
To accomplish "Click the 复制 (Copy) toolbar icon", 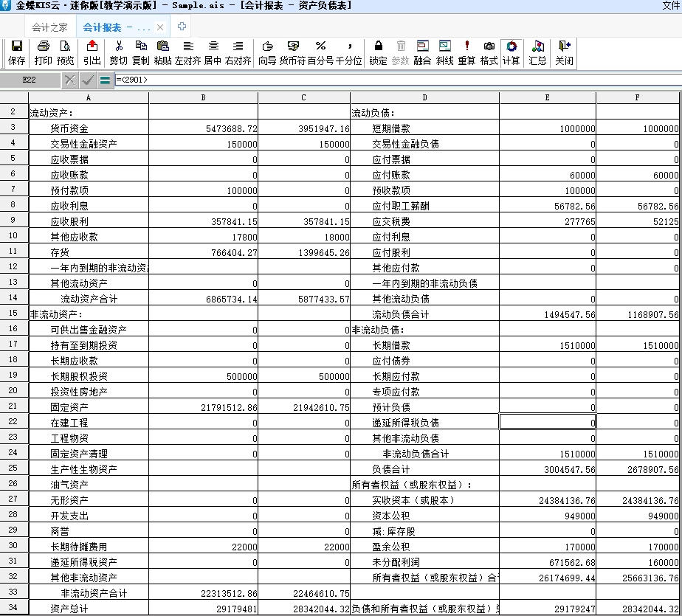I will click(140, 52).
